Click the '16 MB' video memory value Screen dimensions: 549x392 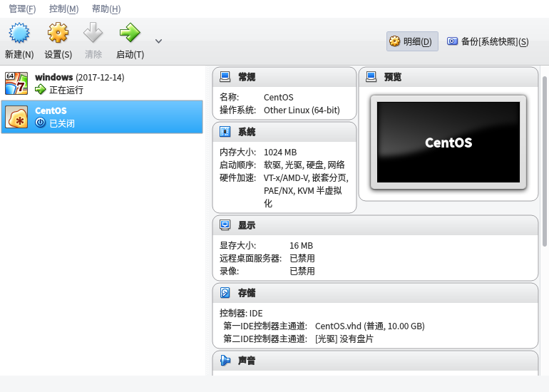(301, 246)
